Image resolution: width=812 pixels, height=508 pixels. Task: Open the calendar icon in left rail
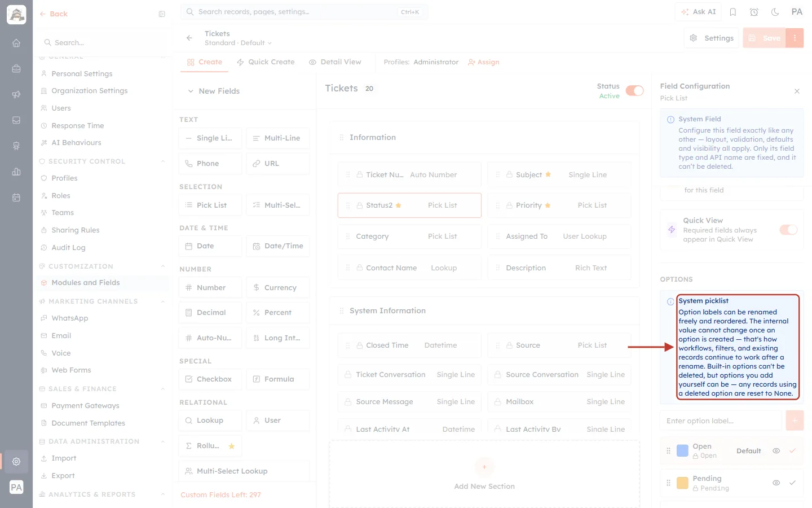click(16, 198)
